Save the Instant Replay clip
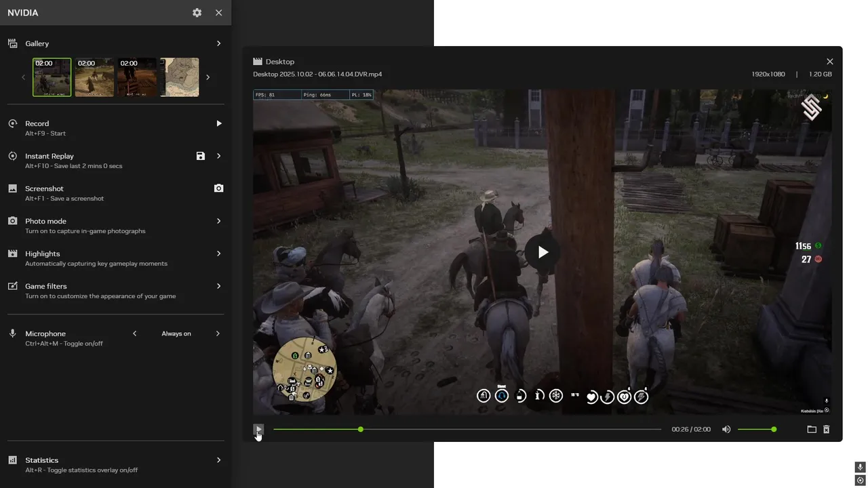The height and width of the screenshot is (488, 868). [201, 156]
